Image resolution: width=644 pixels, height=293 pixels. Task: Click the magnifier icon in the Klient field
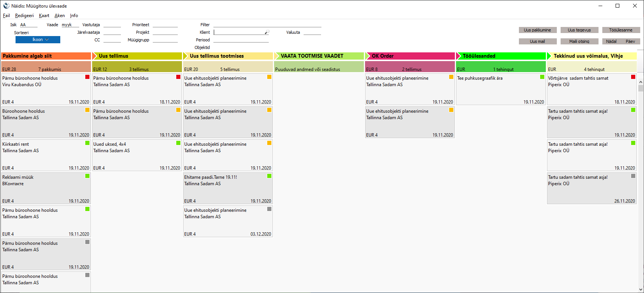coord(267,32)
